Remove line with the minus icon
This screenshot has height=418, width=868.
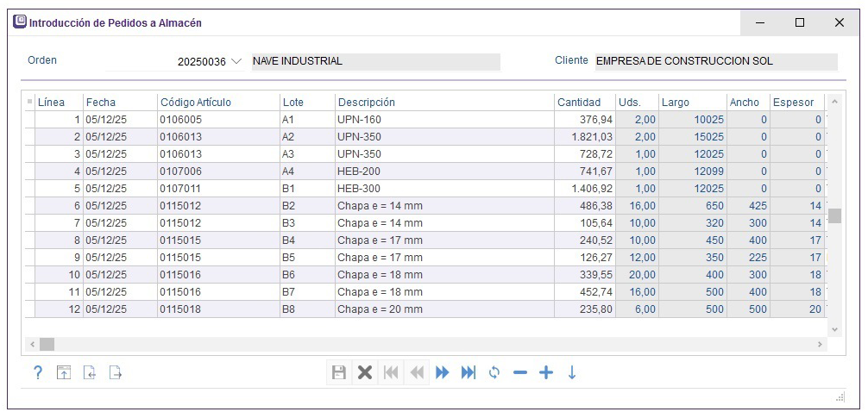coord(519,373)
